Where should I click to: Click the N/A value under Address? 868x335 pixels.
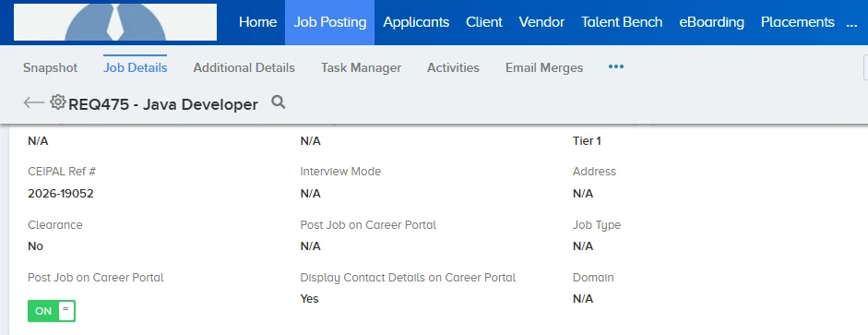coord(583,194)
